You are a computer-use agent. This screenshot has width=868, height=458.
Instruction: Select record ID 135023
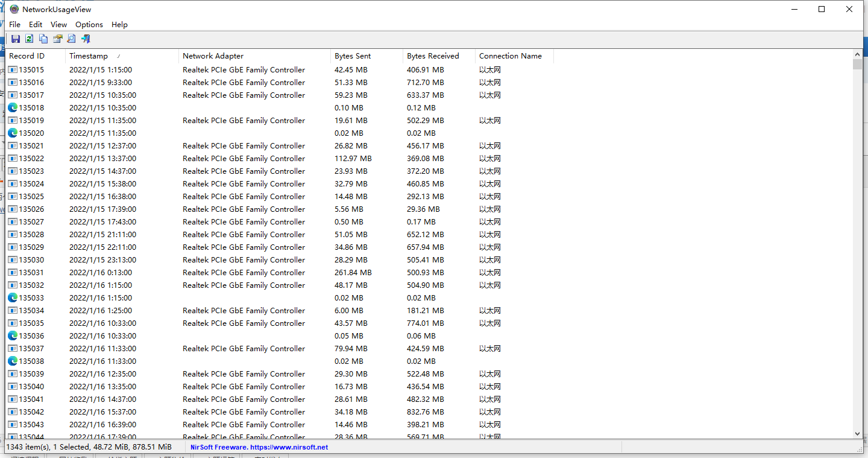(31, 171)
